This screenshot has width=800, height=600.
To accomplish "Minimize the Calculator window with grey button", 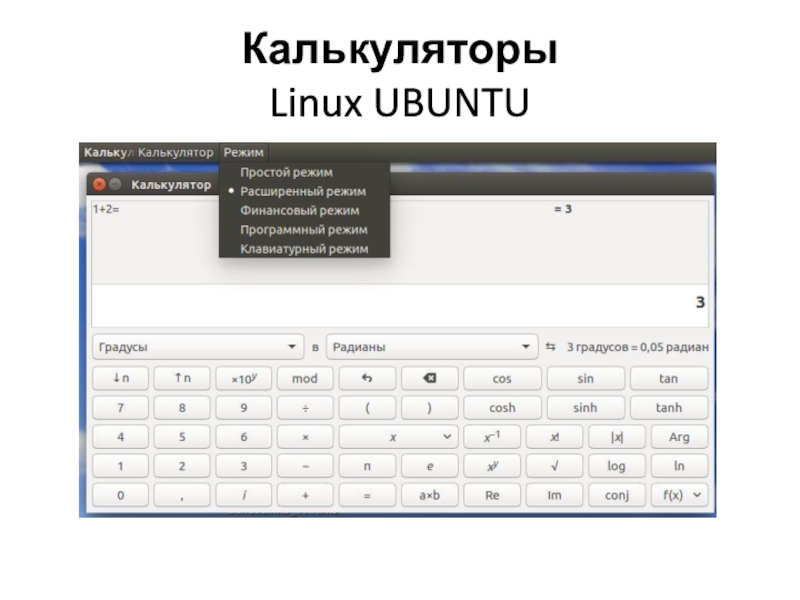I will [116, 184].
